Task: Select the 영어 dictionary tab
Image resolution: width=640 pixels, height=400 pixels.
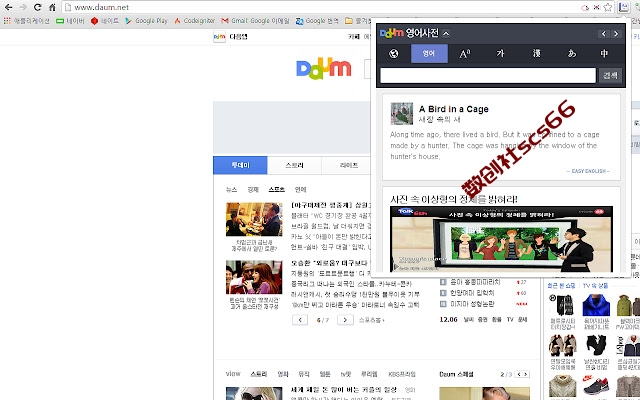Action: pos(429,53)
